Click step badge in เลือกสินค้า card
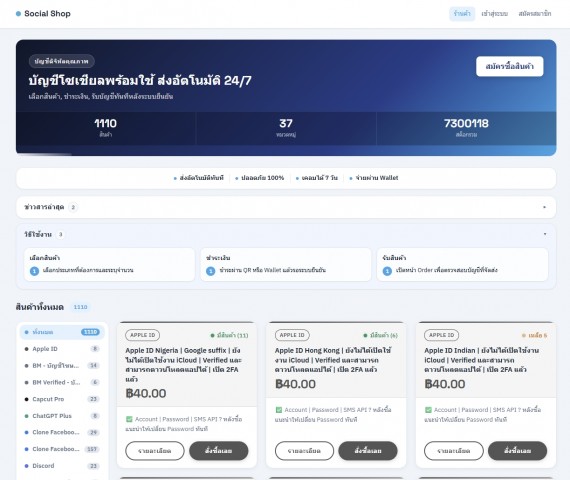This screenshot has width=570, height=480. click(34, 271)
